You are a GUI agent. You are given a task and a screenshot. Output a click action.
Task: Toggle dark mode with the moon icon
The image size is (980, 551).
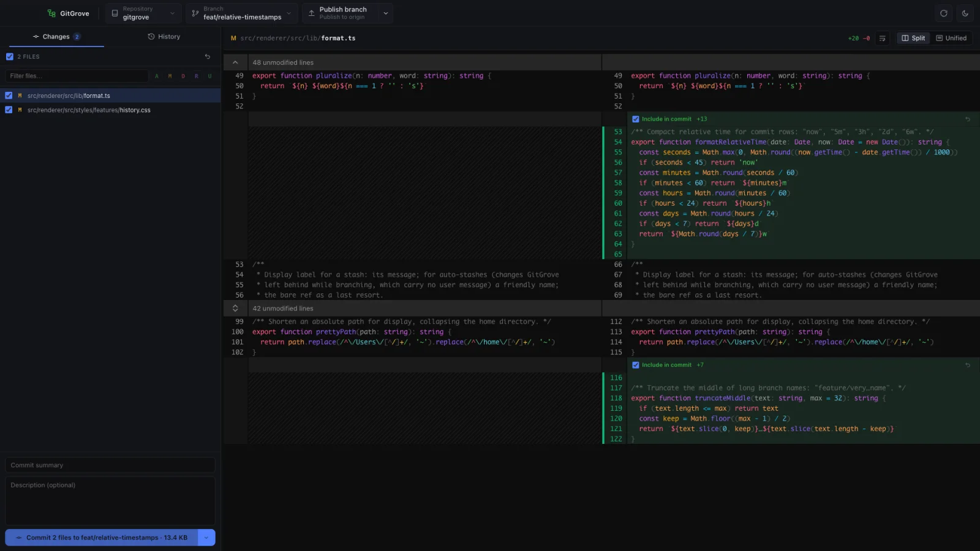coord(965,13)
